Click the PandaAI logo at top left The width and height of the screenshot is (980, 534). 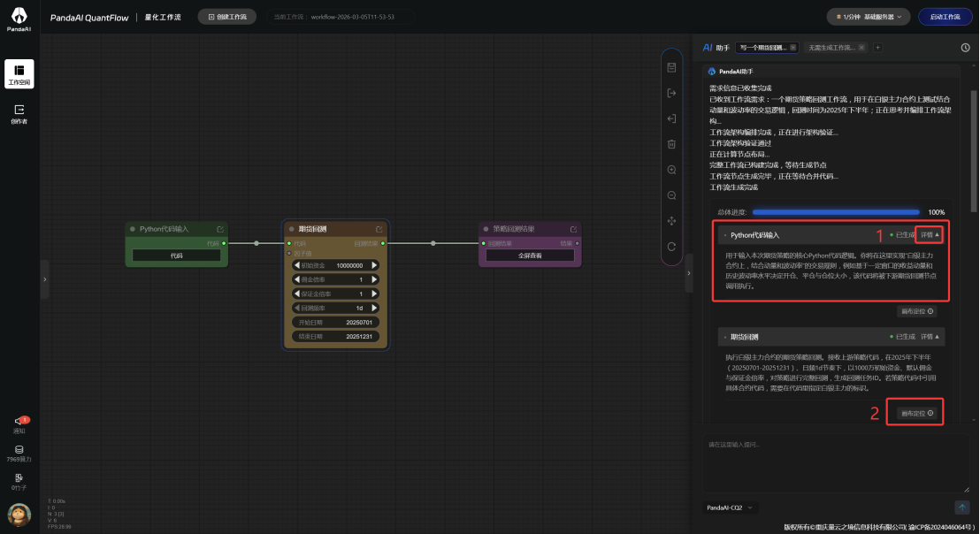(19, 19)
